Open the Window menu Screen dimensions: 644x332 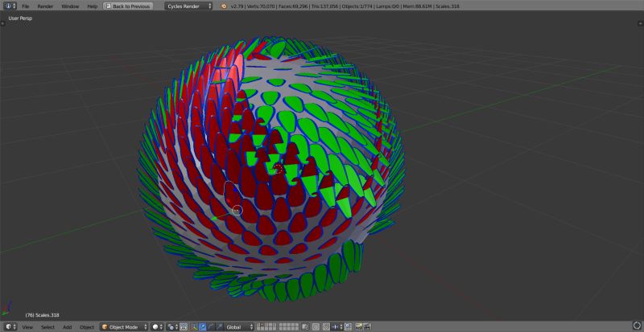pyautogui.click(x=70, y=6)
